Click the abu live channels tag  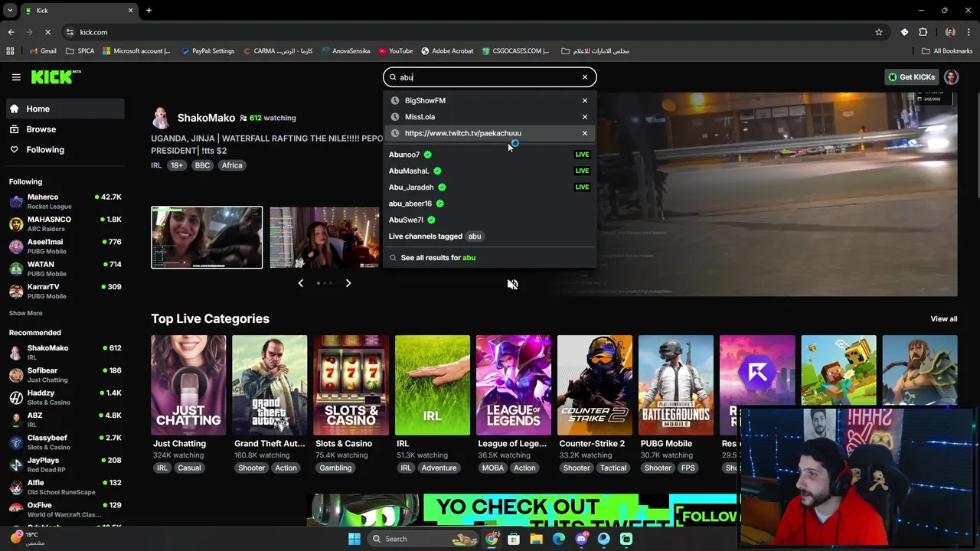(x=475, y=236)
